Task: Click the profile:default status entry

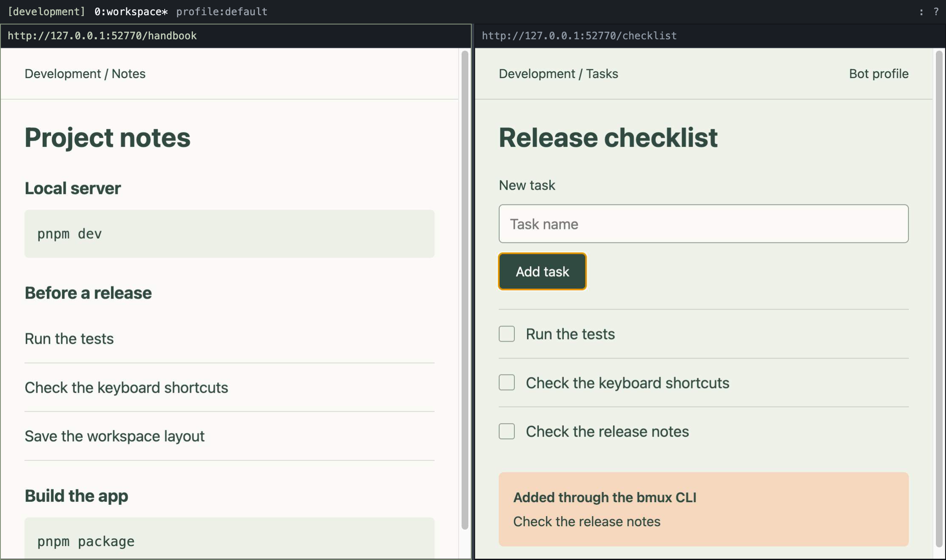Action: click(x=222, y=11)
